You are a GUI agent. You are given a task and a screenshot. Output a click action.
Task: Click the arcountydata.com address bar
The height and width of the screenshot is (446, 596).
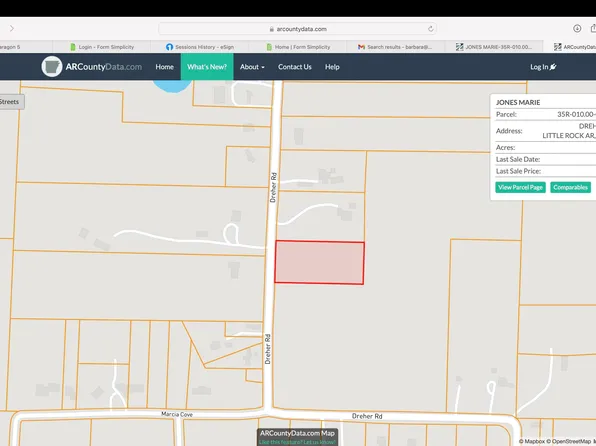(297, 29)
